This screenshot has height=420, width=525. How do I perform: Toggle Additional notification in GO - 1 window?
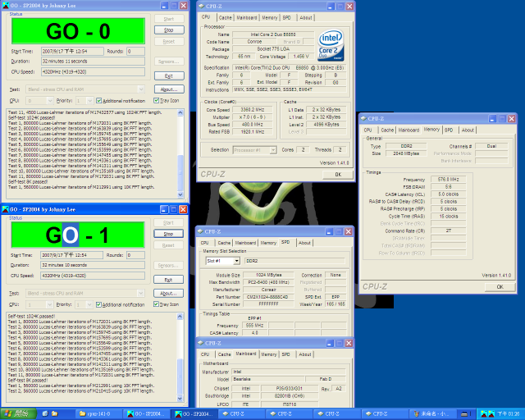pos(98,304)
